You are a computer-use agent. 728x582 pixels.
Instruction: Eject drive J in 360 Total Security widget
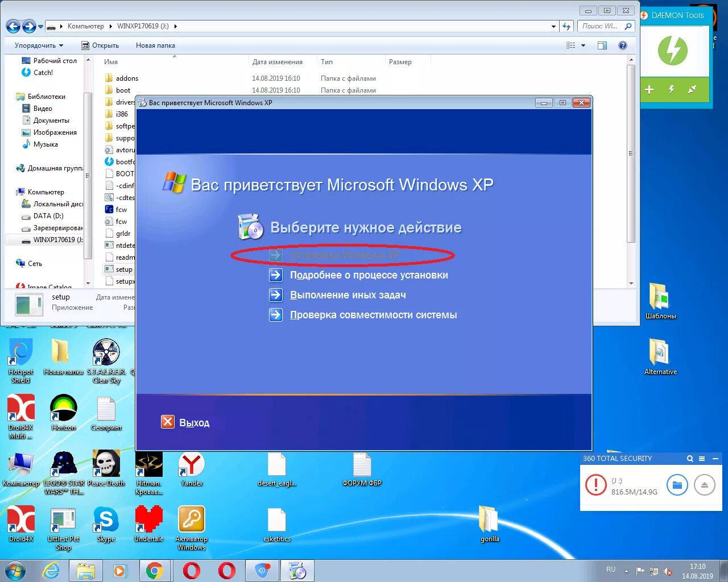[x=704, y=485]
